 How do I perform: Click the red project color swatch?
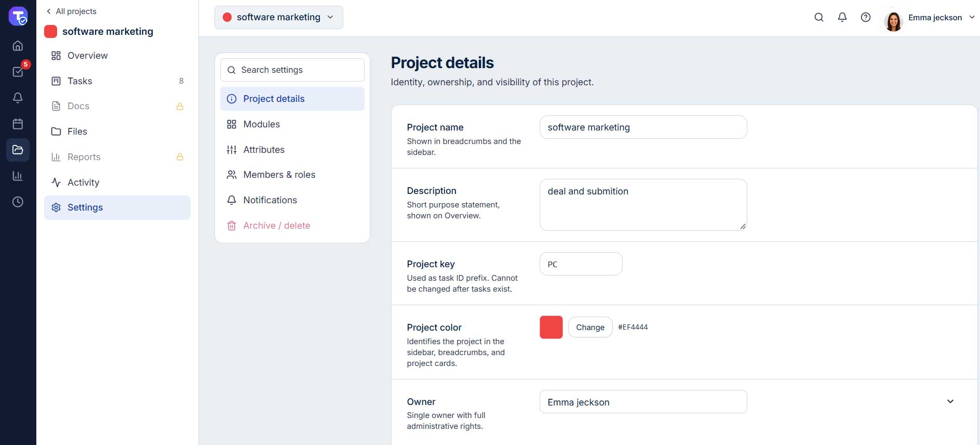pos(551,328)
